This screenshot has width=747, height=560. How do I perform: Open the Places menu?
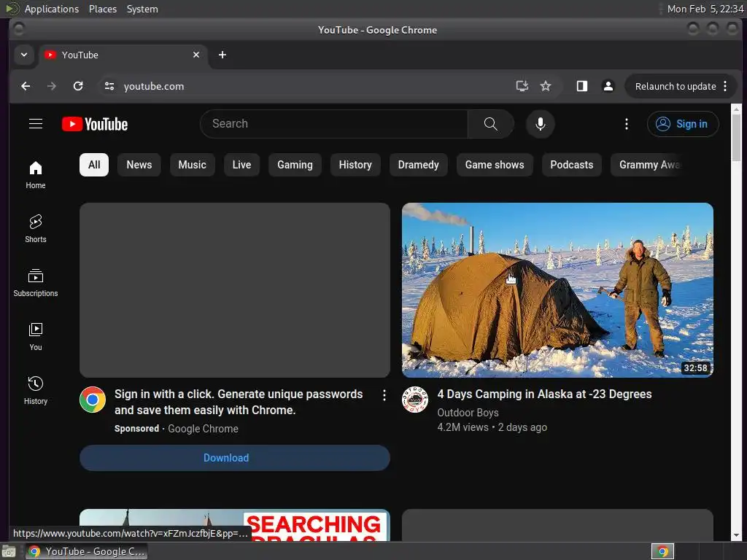pyautogui.click(x=102, y=9)
